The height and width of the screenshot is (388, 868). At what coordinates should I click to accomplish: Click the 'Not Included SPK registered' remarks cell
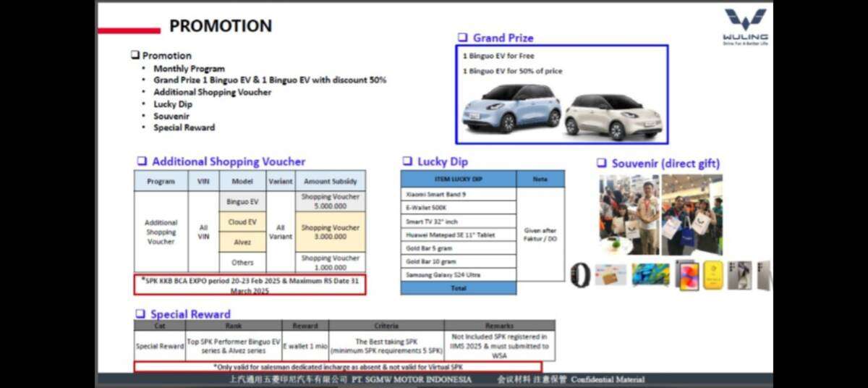(x=500, y=346)
